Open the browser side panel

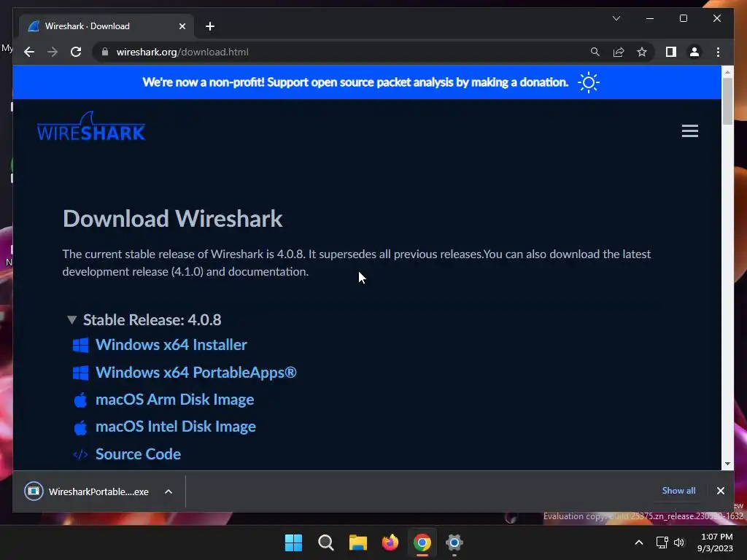[671, 52]
